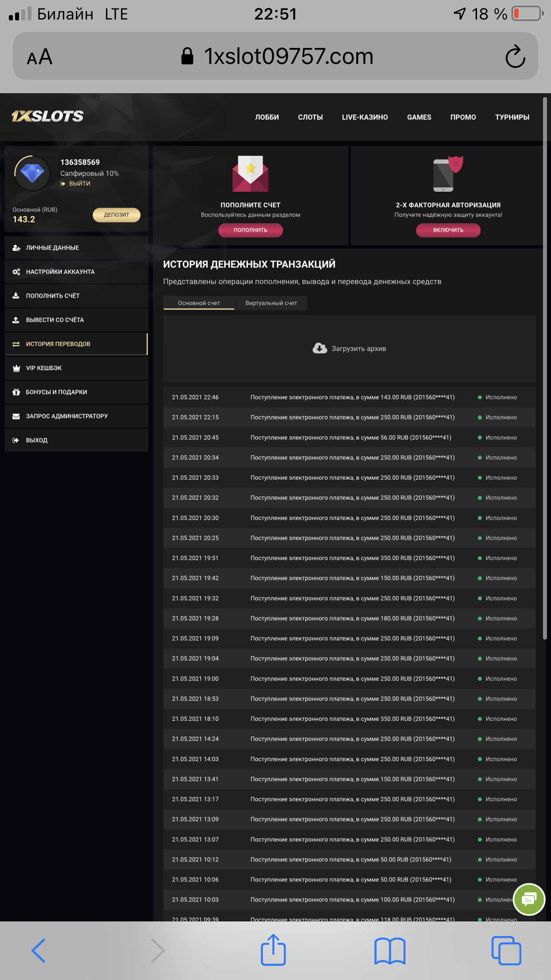Image resolution: width=551 pixels, height=980 pixels.
Task: Click the VIP cashback crown icon
Action: point(16,368)
